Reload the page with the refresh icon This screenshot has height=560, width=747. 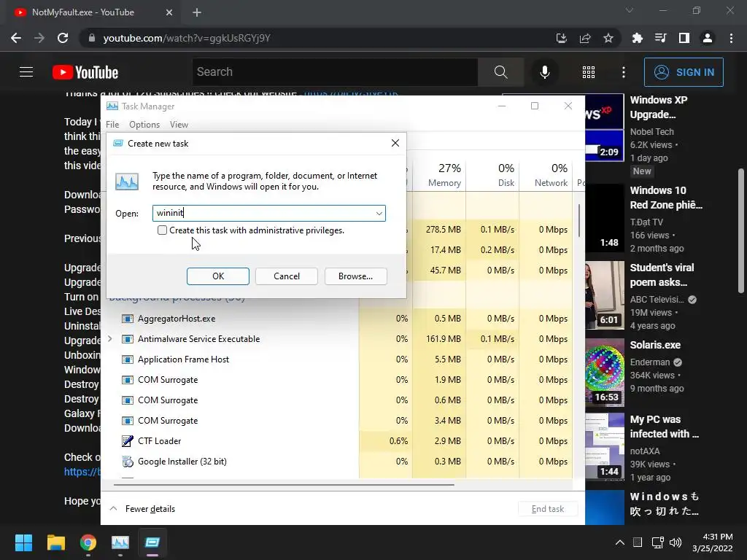[x=63, y=38]
